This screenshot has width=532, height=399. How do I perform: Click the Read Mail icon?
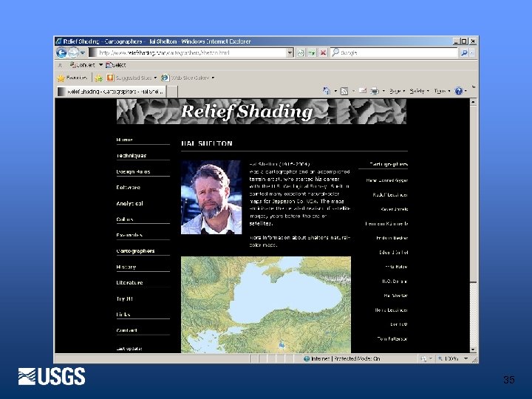coord(363,91)
